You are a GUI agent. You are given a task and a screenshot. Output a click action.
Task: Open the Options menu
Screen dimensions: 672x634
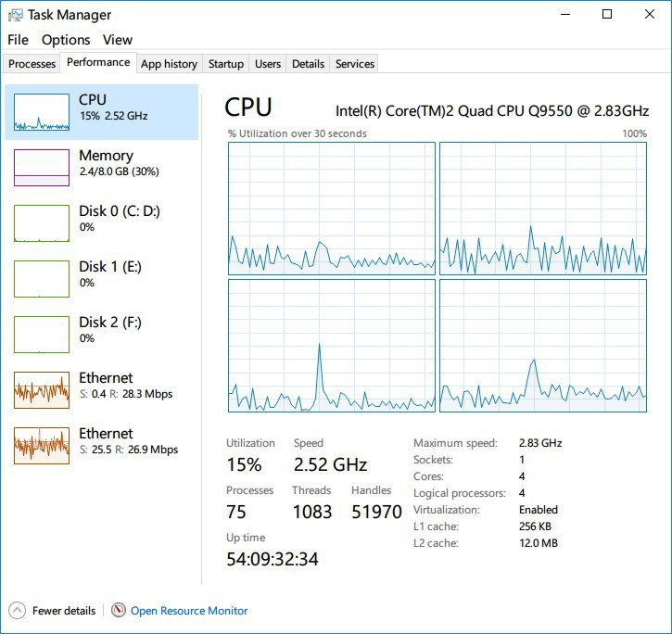pyautogui.click(x=66, y=40)
